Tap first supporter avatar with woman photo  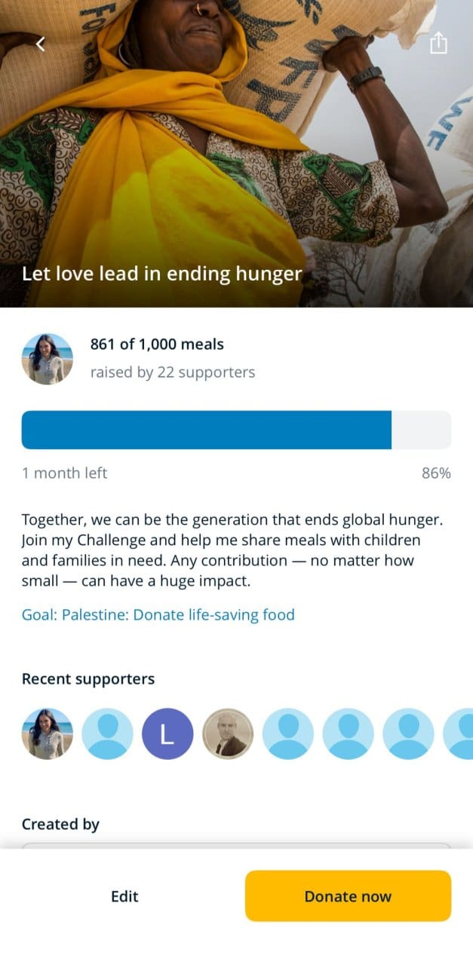coord(48,734)
